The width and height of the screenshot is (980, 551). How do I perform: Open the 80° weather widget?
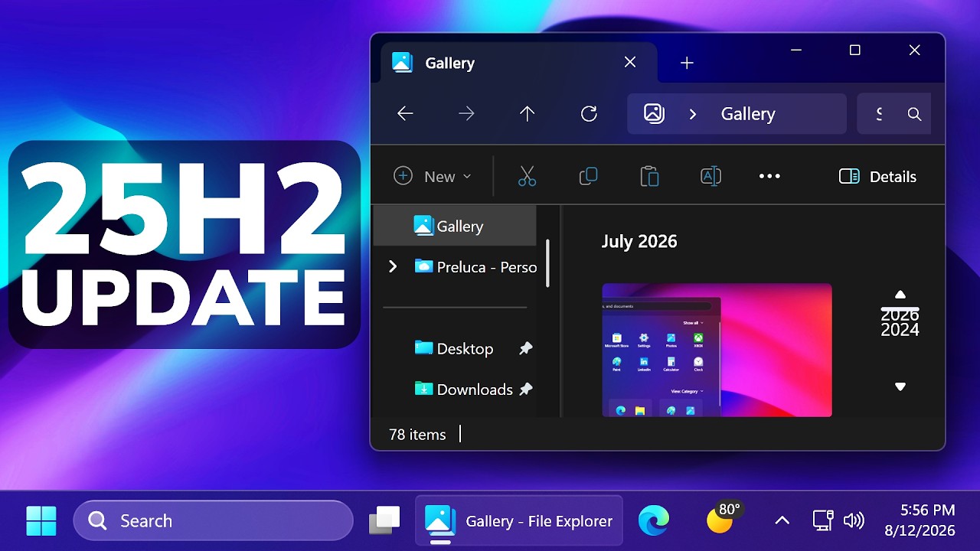724,517
